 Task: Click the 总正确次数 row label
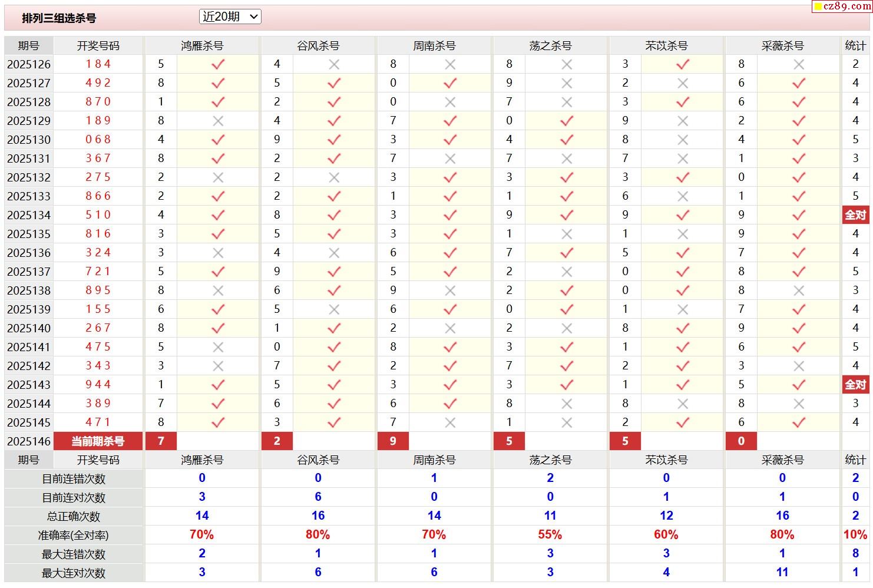(x=74, y=517)
